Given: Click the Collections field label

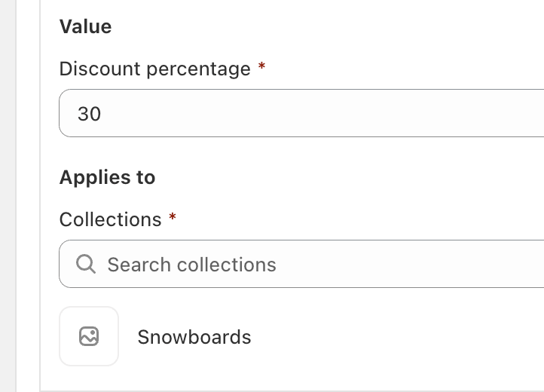Looking at the screenshot, I should pyautogui.click(x=110, y=219).
